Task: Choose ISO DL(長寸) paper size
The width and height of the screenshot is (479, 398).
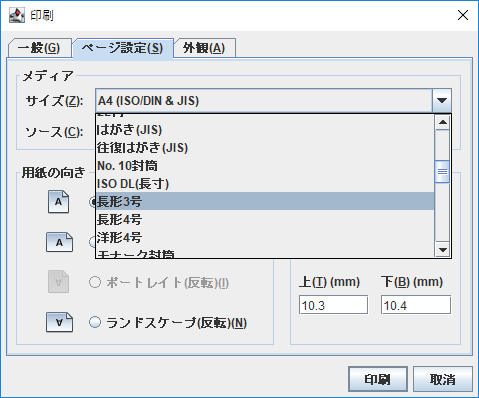Action: [265, 184]
